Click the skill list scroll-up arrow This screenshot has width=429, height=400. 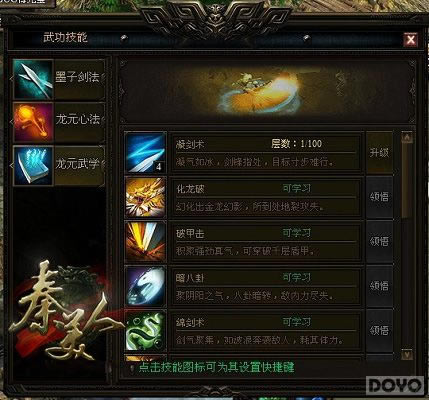407,137
